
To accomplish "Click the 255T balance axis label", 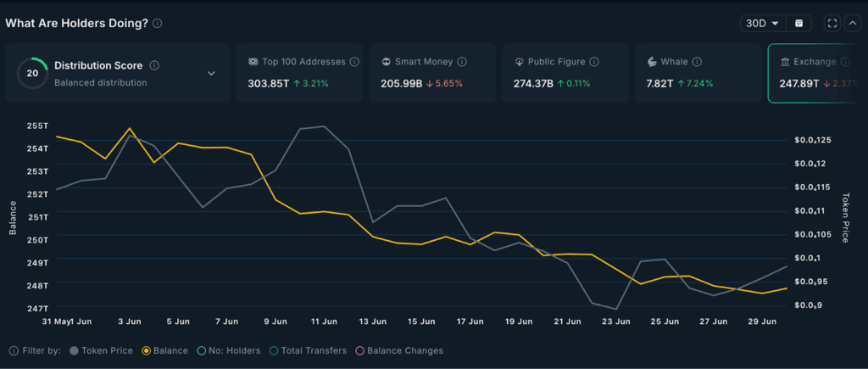I will pyautogui.click(x=37, y=126).
